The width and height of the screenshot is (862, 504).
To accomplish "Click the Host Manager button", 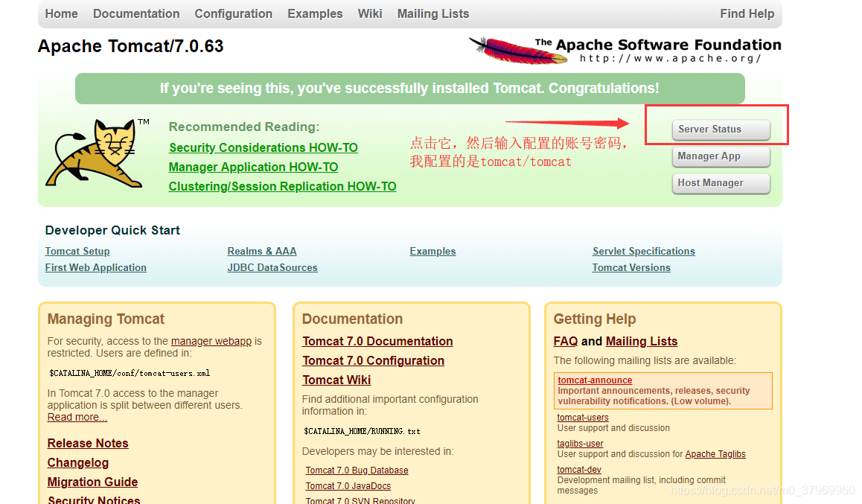I will coord(721,184).
